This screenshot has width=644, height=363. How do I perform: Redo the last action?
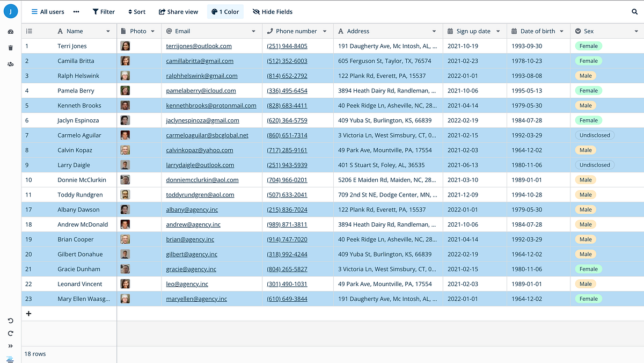10,333
